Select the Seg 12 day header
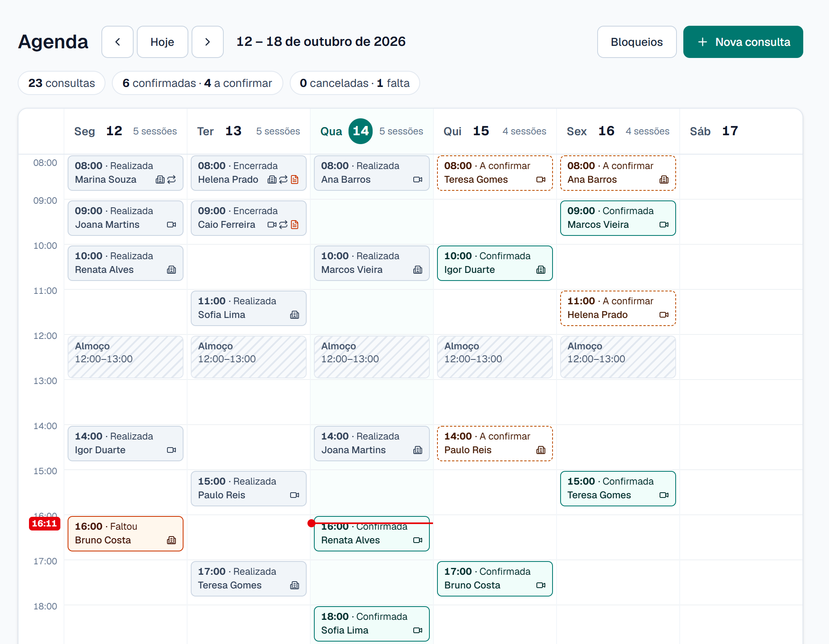This screenshot has width=829, height=644. (126, 131)
